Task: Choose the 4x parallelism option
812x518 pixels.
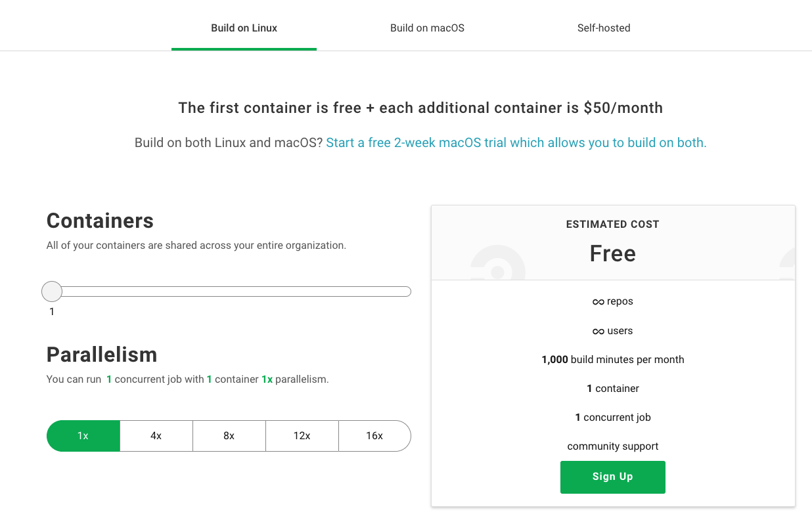Action: [x=156, y=436]
